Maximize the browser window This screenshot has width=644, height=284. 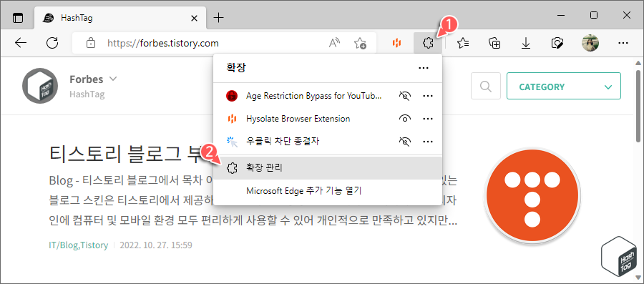594,15
